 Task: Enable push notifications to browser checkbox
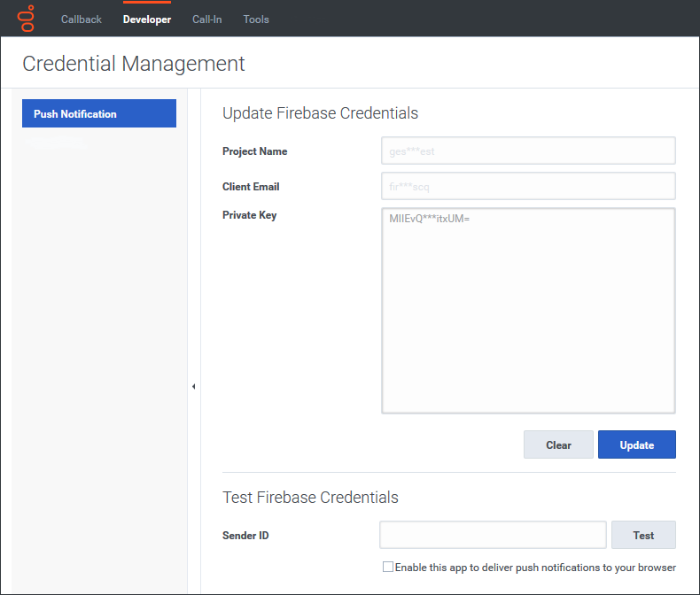388,567
